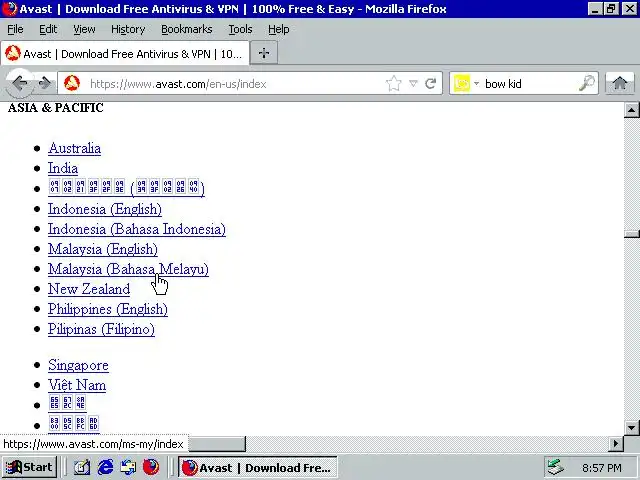The image size is (640, 480).
Task: Open the Bookmarks menu
Action: 187,29
